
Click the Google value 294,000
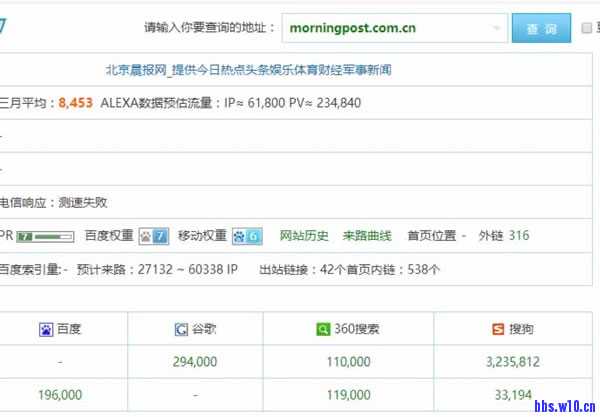[195, 361]
